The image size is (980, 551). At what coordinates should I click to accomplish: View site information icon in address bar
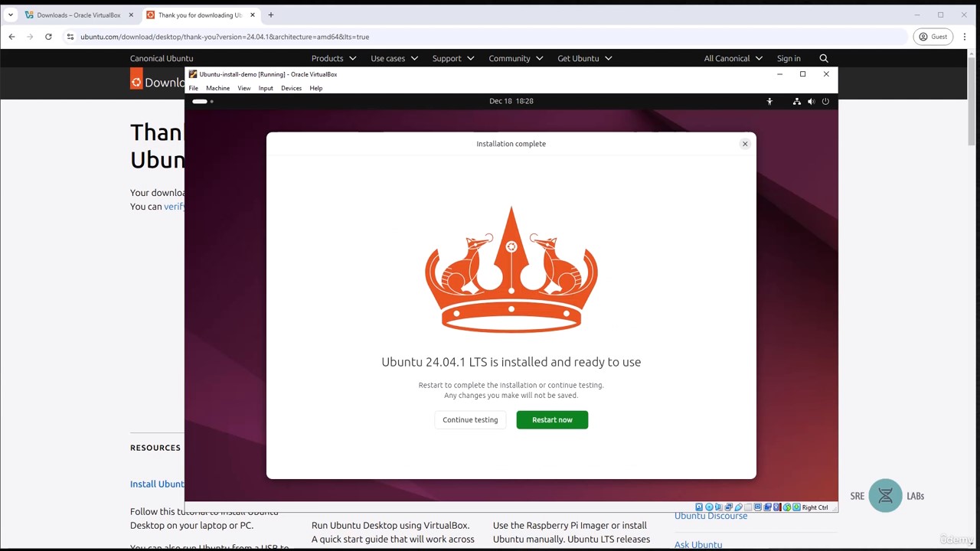click(70, 37)
